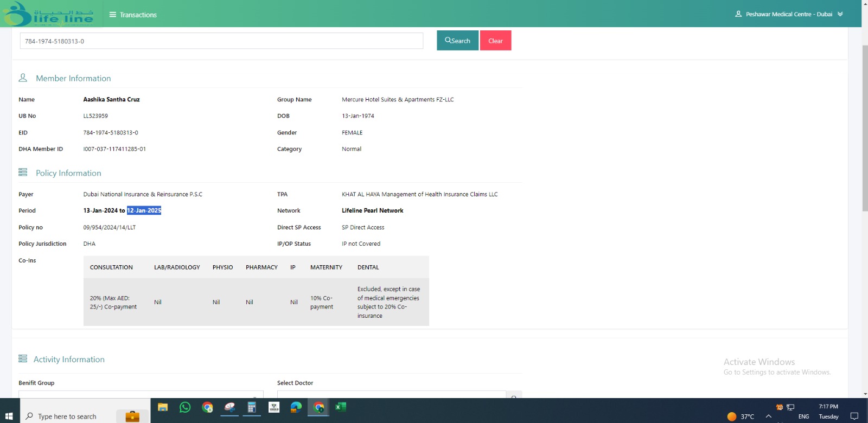The width and height of the screenshot is (868, 423).
Task: Open WhatsApp from the taskbar
Action: pyautogui.click(x=185, y=407)
